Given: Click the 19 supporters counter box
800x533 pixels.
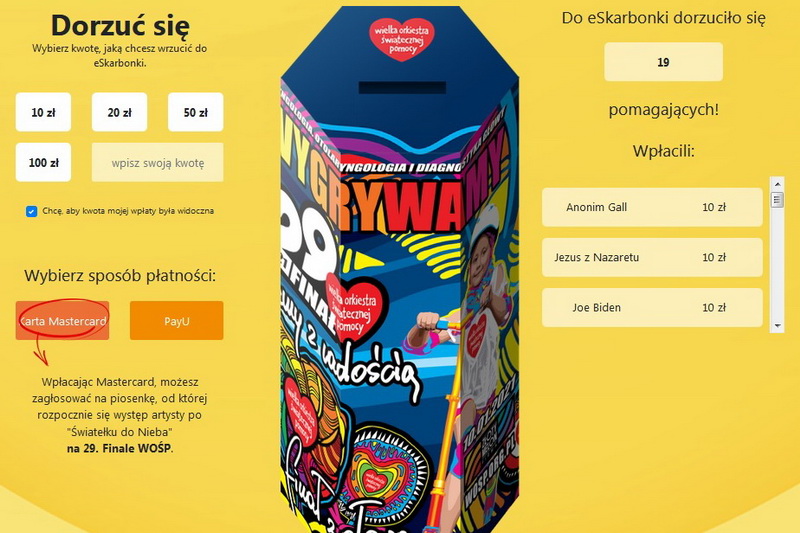Looking at the screenshot, I should tap(663, 62).
